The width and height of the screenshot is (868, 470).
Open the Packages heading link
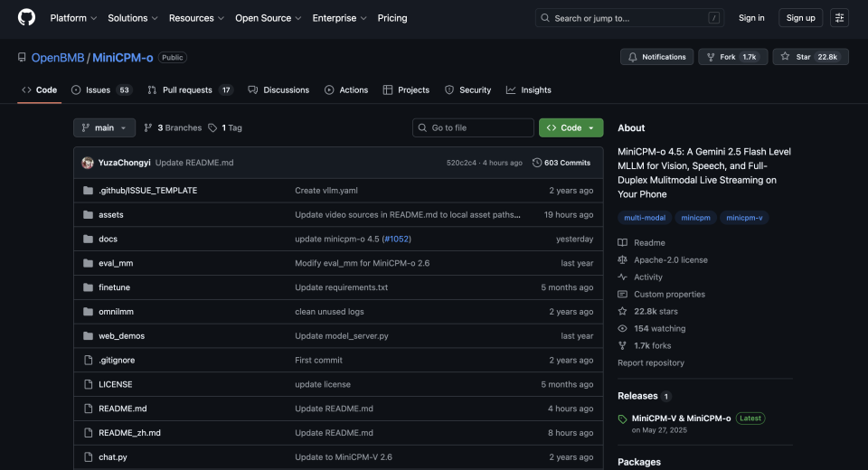click(639, 462)
